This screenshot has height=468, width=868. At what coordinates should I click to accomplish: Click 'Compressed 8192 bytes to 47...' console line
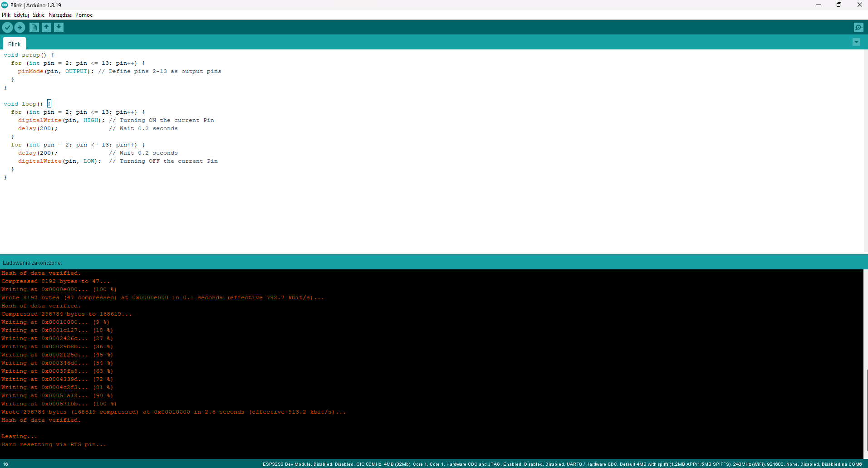tap(56, 281)
